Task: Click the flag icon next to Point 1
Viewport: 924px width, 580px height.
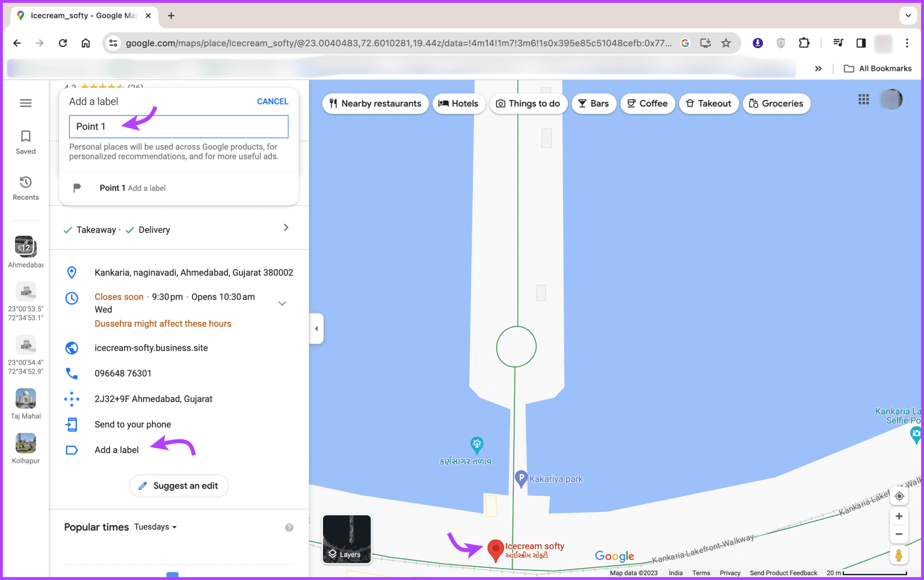Action: pos(76,188)
